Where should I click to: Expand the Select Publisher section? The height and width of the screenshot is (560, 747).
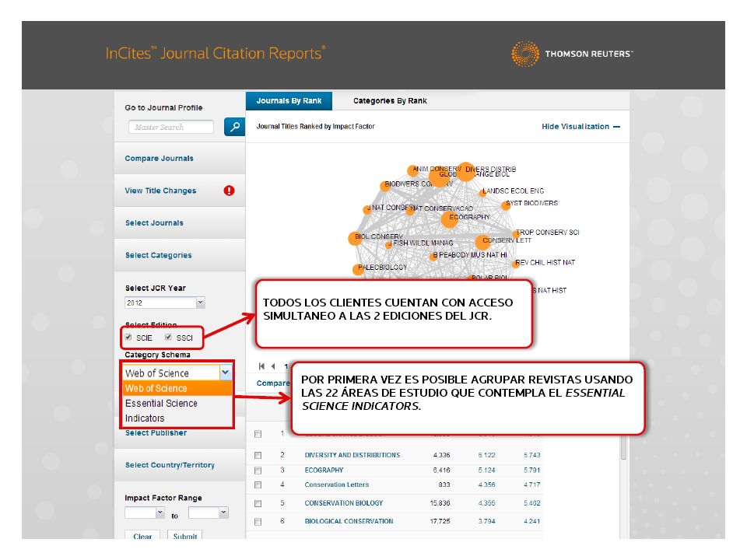(x=156, y=433)
